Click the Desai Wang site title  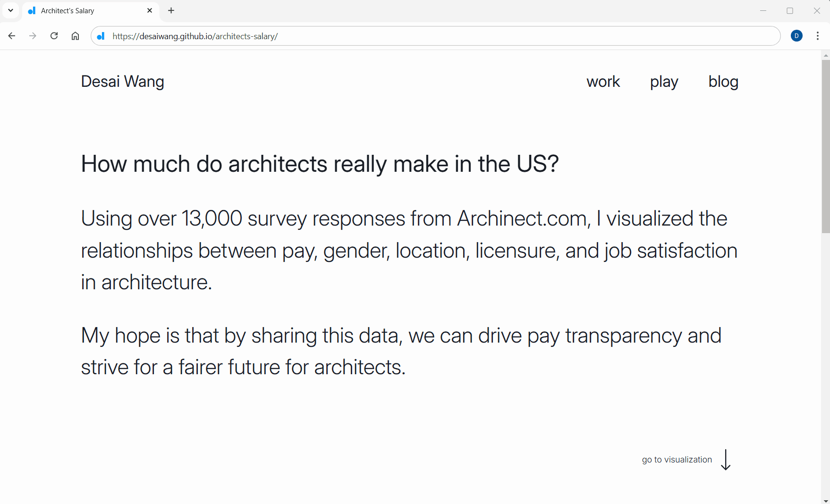tap(122, 82)
